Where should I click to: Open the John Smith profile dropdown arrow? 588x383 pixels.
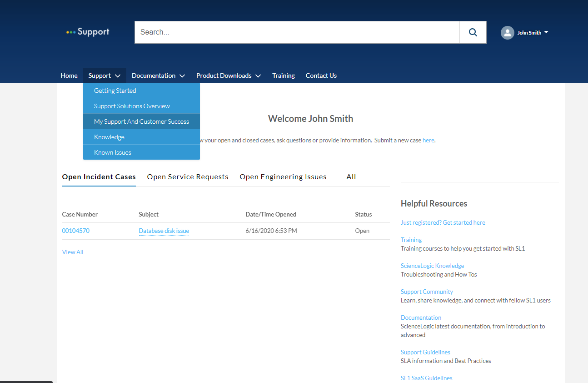546,32
